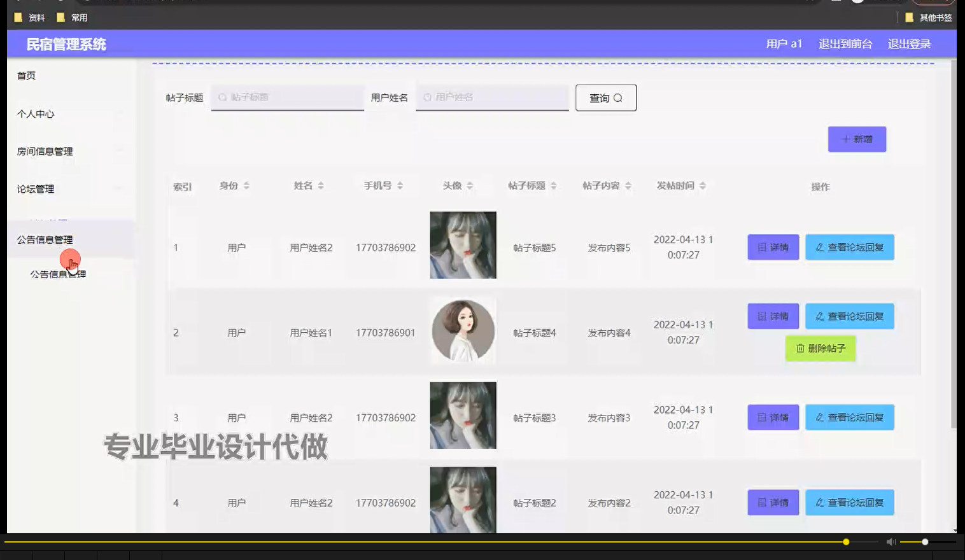965x560 pixels.
Task: Open the 资料 bookmarks folder icon
Action: point(17,17)
